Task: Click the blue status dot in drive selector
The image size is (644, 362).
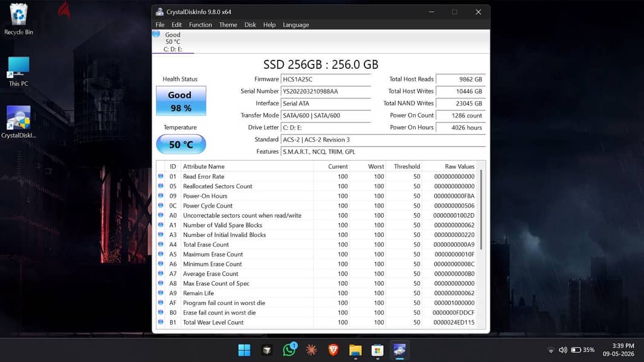Action: tap(156, 34)
